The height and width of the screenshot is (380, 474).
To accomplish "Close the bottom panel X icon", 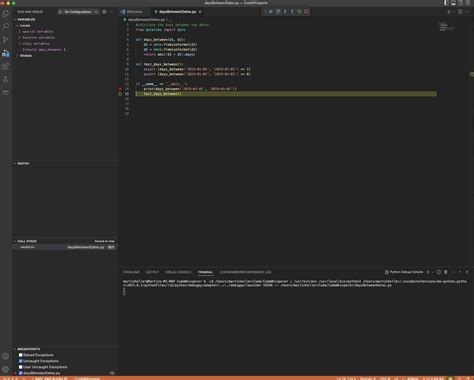I will (467, 272).
